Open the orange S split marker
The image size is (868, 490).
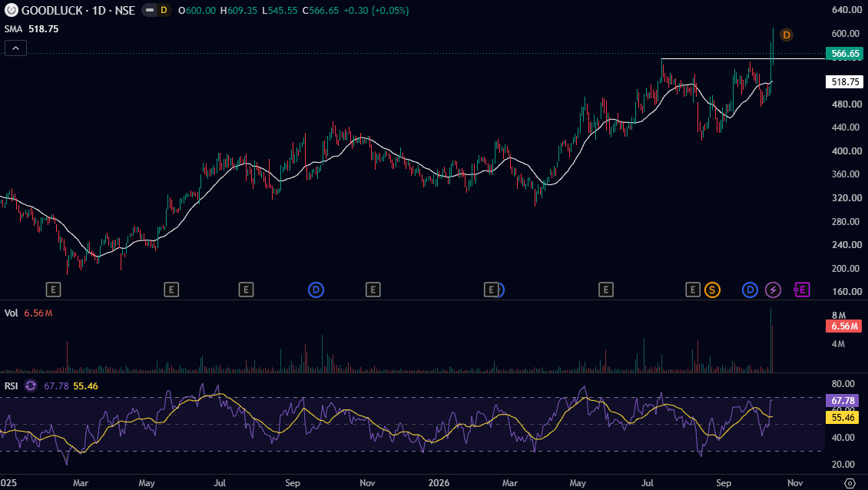pos(712,290)
